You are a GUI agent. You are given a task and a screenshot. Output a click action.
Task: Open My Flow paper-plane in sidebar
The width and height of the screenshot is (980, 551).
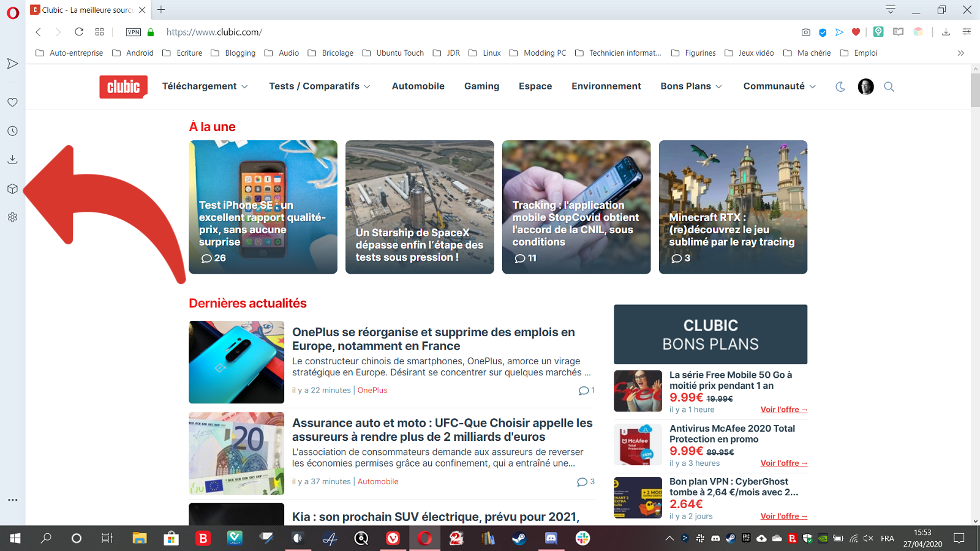point(12,64)
